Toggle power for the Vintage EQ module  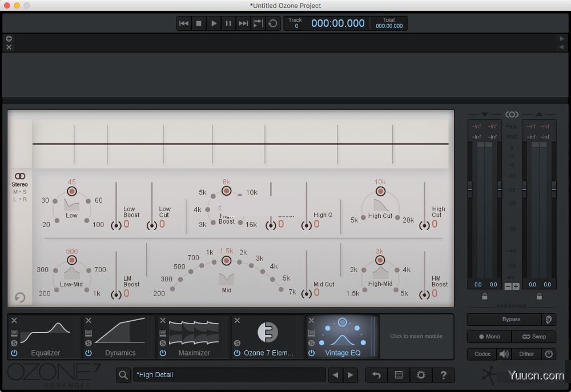311,353
